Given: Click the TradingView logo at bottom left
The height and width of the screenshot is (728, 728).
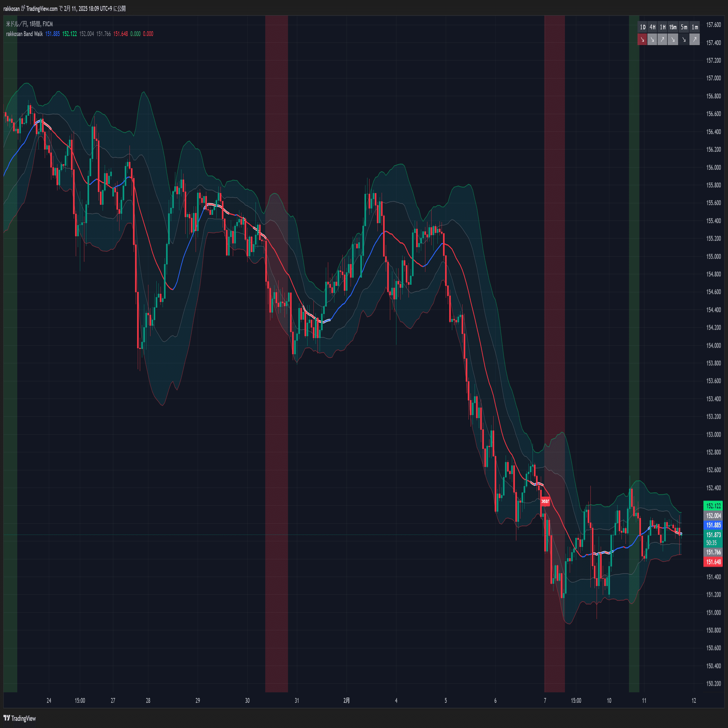Looking at the screenshot, I should pyautogui.click(x=20, y=718).
